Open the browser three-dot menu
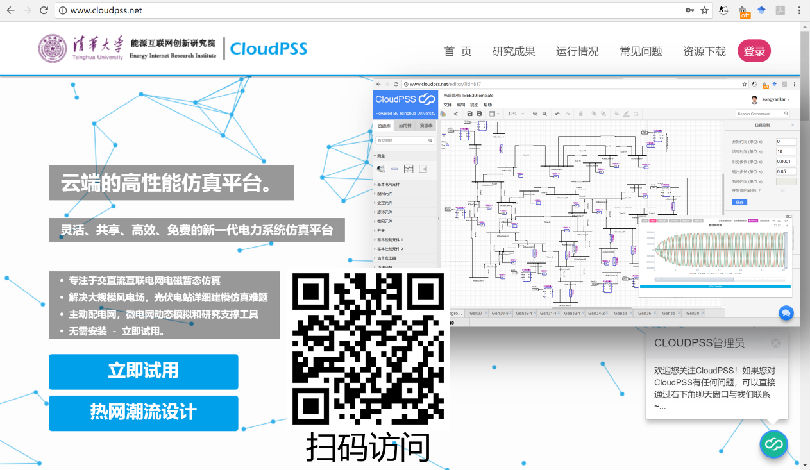 pos(799,10)
